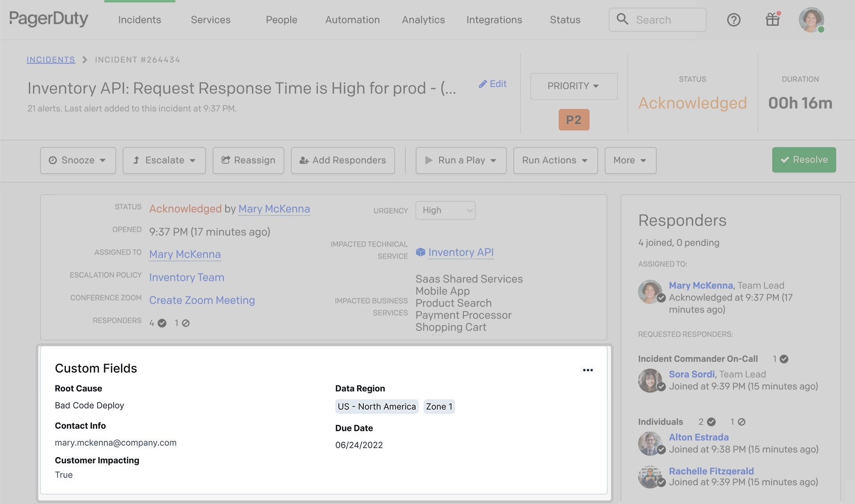The height and width of the screenshot is (504, 855).
Task: Open the user profile avatar menu
Action: [811, 20]
